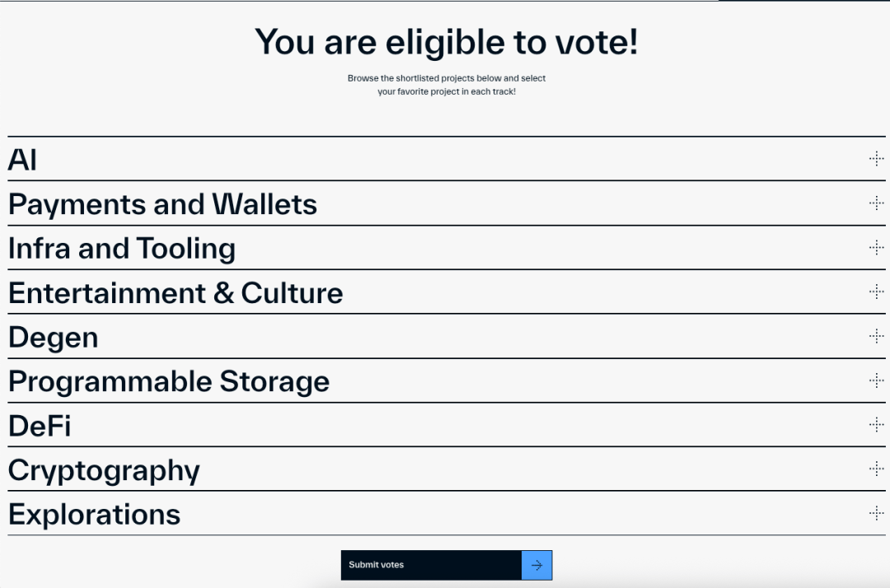Expand the AI track plus icon
This screenshot has height=588, width=890.
876,158
